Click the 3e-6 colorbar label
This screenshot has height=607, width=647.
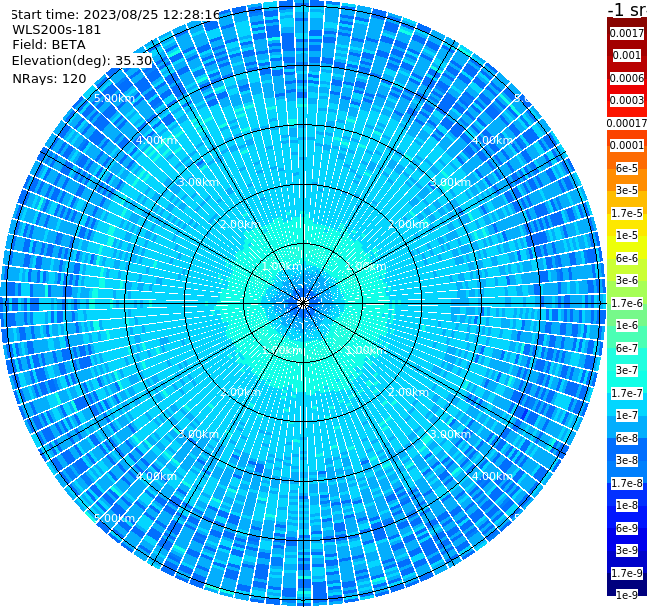pos(627,280)
